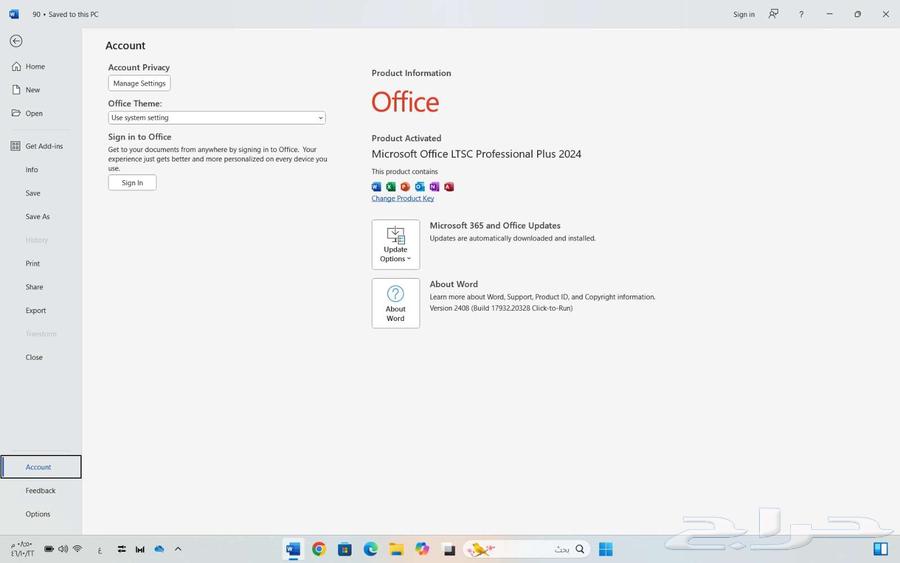Viewport: 900px width, 563px height.
Task: Select New in the backstage sidebar
Action: 33,90
